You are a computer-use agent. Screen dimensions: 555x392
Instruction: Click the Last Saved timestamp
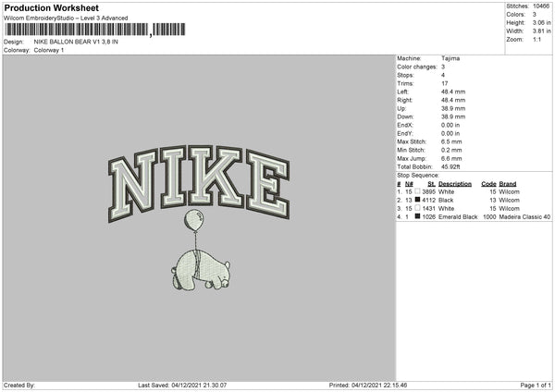click(x=182, y=385)
